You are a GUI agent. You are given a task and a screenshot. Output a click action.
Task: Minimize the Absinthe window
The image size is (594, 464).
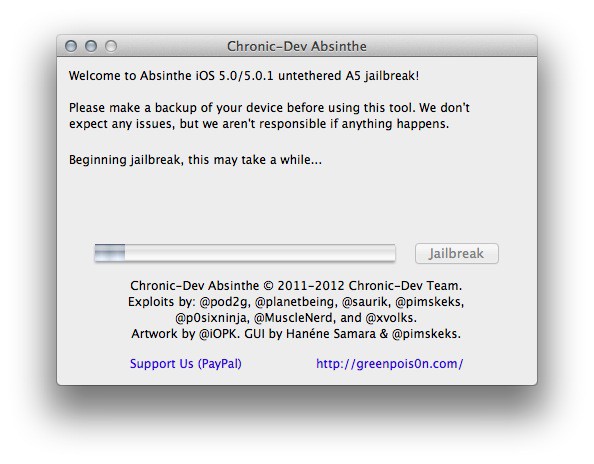(x=91, y=46)
